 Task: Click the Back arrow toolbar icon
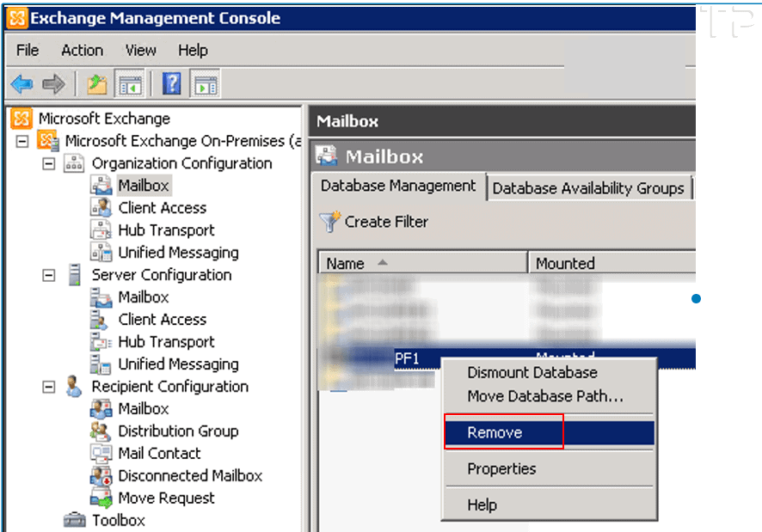point(22,84)
